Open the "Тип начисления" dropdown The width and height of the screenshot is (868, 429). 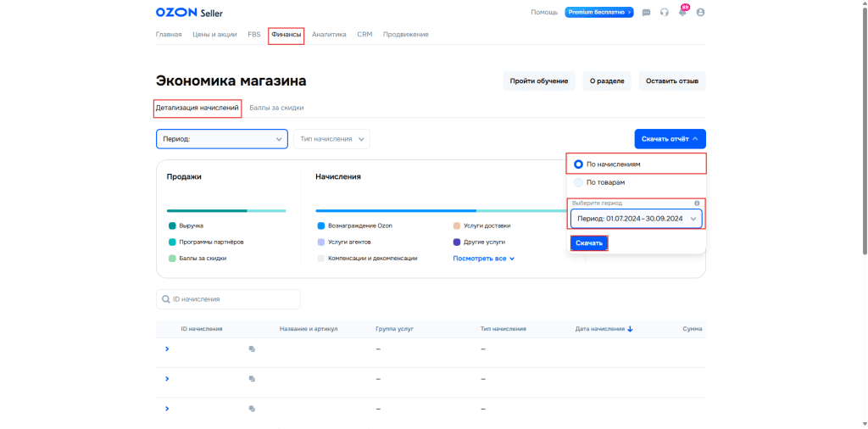(331, 139)
